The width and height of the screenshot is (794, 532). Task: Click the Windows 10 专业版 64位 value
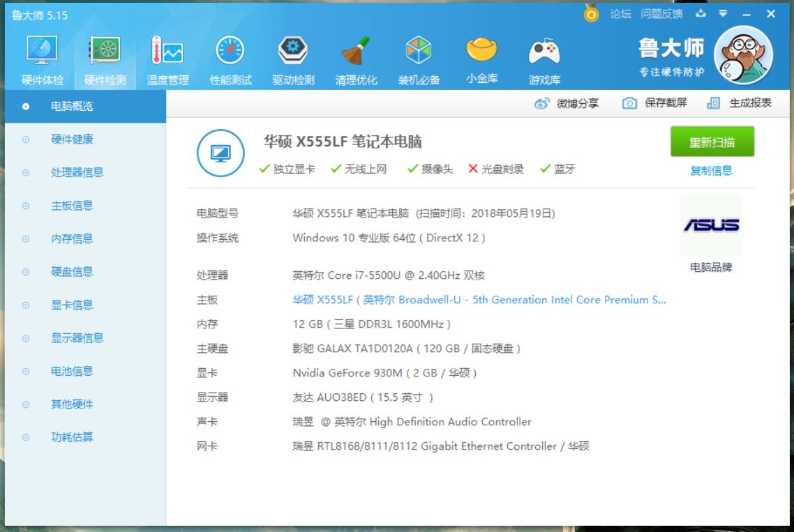[389, 238]
